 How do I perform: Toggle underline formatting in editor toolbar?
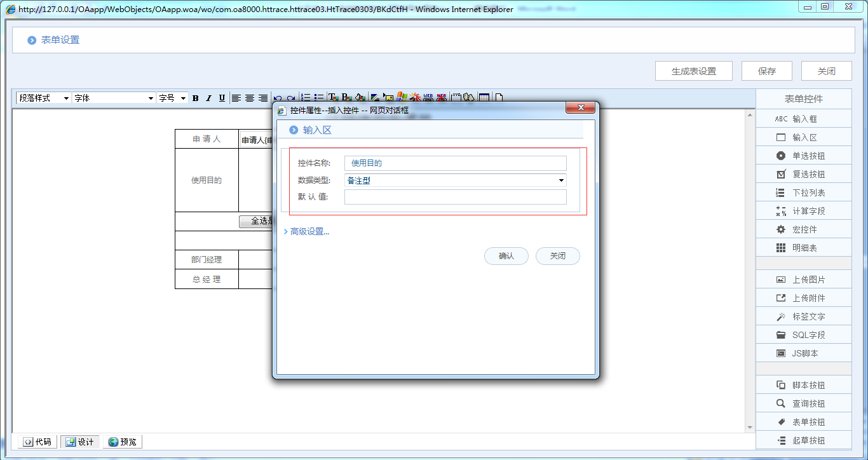(x=222, y=98)
